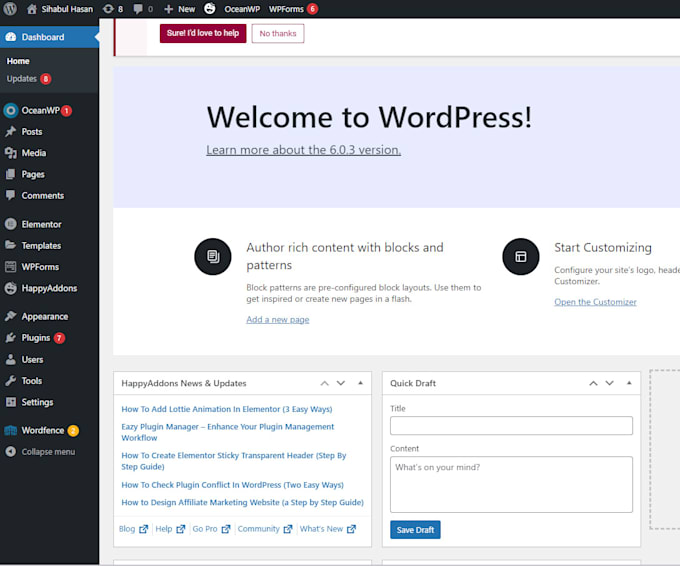The image size is (680, 566).
Task: Click Sure! I'd love to help button
Action: coord(203,33)
